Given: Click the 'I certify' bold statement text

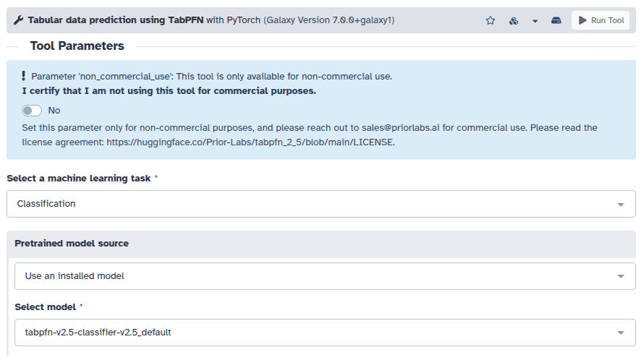Looking at the screenshot, I should [169, 90].
